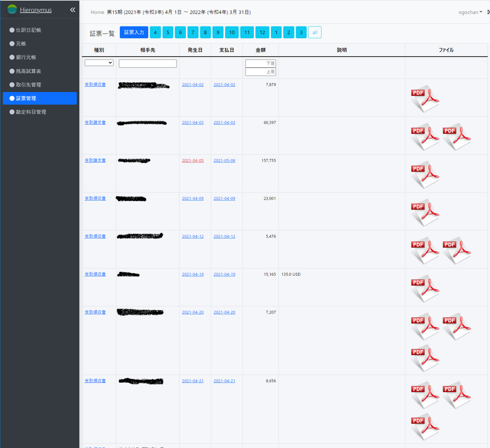Screen dimensions: 490x448
Task: Open the PDF file for the 7,879 entry
Action: [425, 99]
